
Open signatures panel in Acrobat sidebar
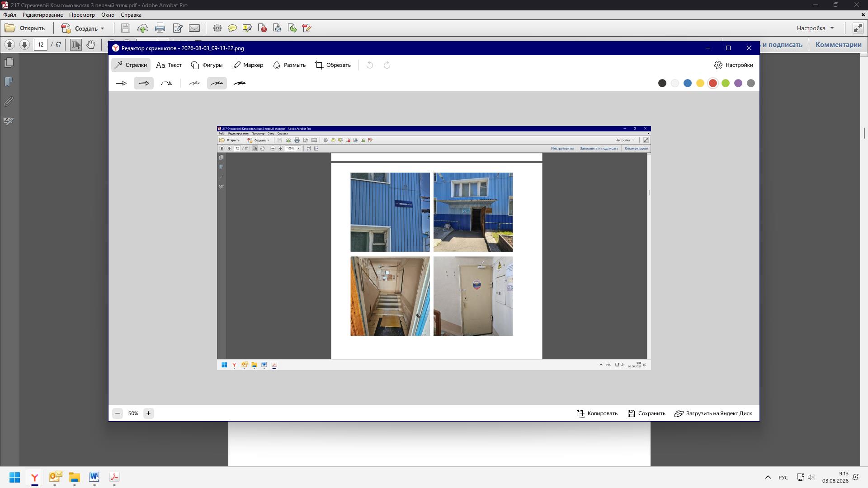coord(9,121)
